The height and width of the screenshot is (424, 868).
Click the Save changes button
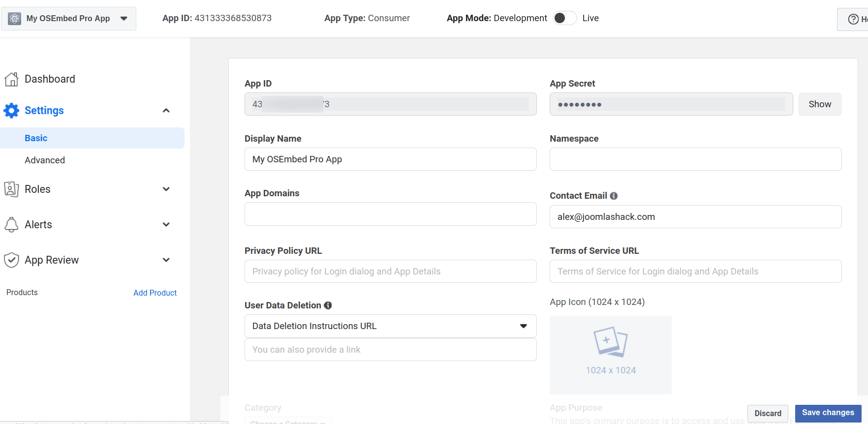pos(828,413)
